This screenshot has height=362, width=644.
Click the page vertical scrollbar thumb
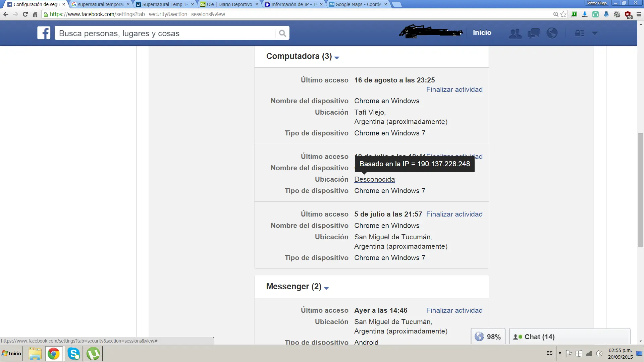point(641,190)
